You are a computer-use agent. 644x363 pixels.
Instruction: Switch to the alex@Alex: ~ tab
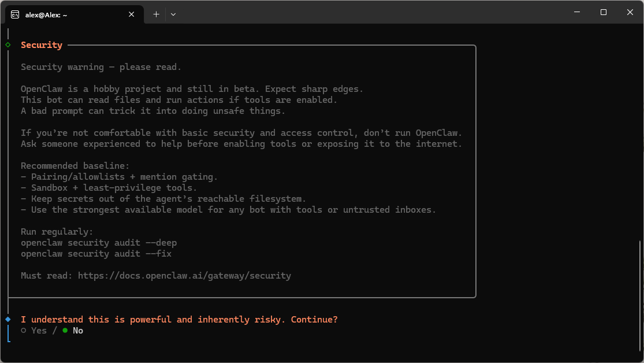coord(69,14)
